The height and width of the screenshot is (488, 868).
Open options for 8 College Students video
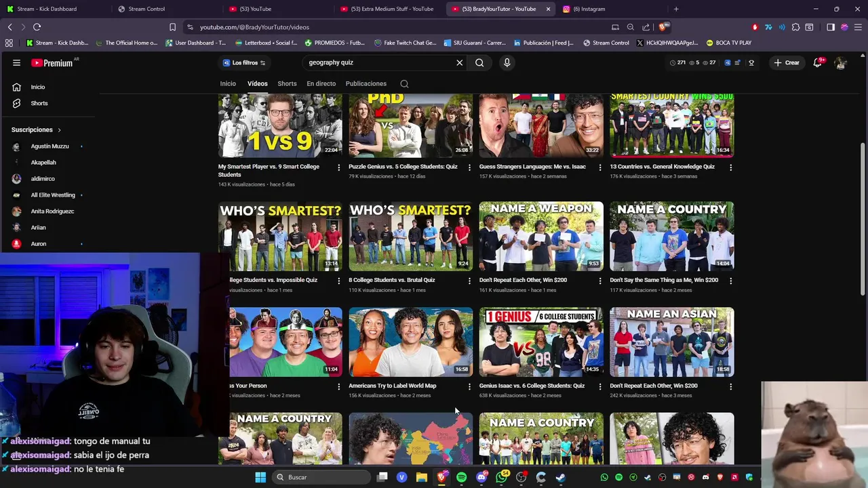469,281
